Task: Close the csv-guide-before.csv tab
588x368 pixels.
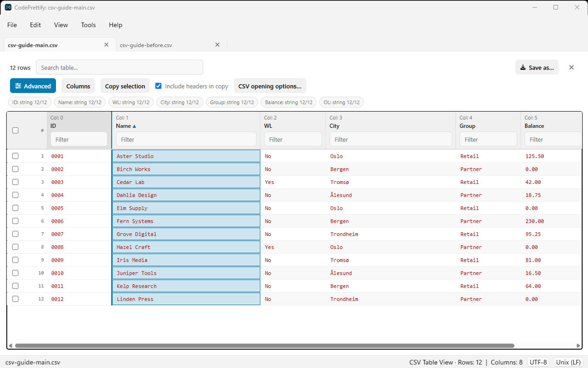Action: (x=218, y=45)
